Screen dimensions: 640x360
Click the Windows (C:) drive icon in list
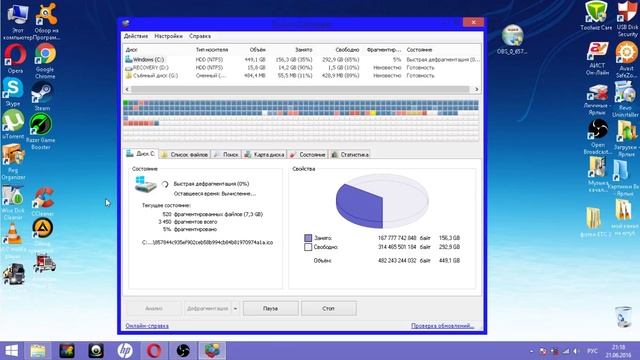tap(129, 60)
